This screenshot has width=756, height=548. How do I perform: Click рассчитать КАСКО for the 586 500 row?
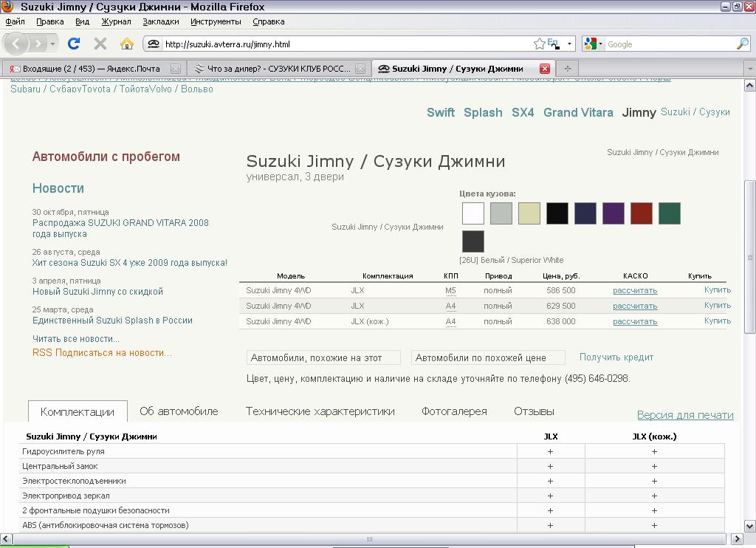click(x=635, y=290)
